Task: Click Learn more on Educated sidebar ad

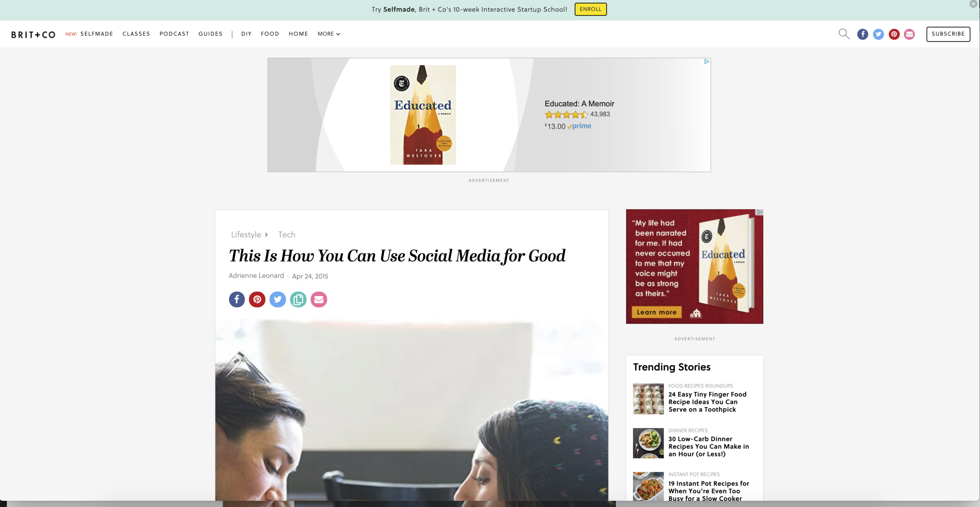Action: (657, 312)
